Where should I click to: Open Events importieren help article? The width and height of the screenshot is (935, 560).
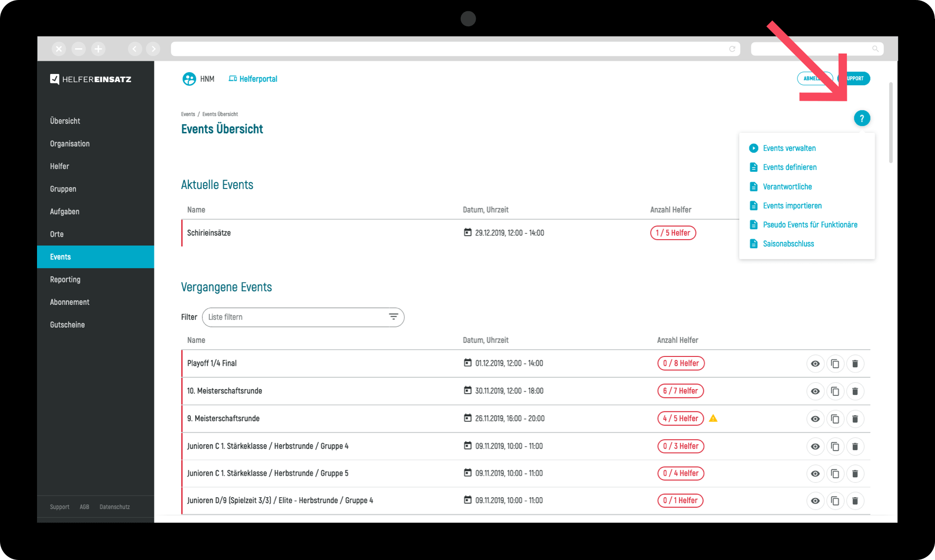click(792, 206)
